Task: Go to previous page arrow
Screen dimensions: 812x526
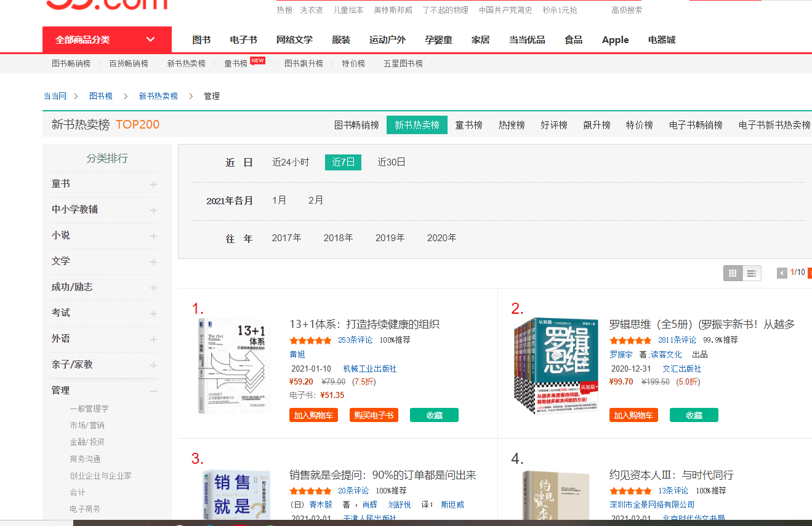Action: [x=782, y=273]
